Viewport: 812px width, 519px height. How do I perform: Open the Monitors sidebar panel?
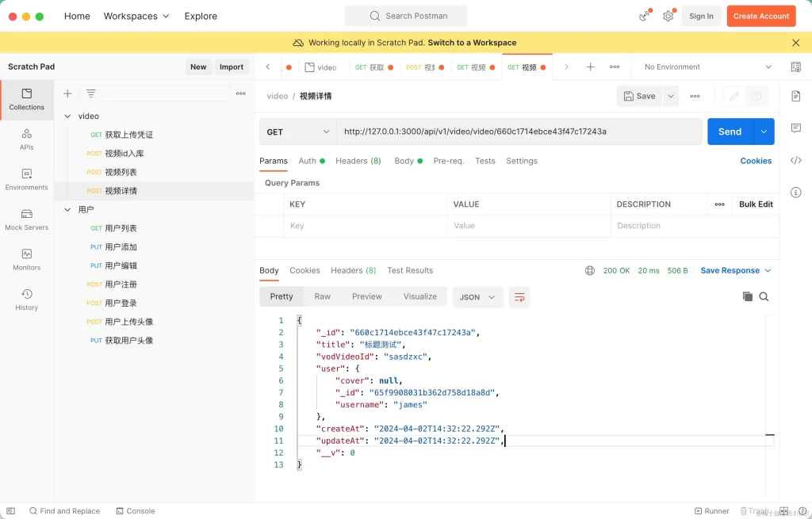(x=26, y=259)
